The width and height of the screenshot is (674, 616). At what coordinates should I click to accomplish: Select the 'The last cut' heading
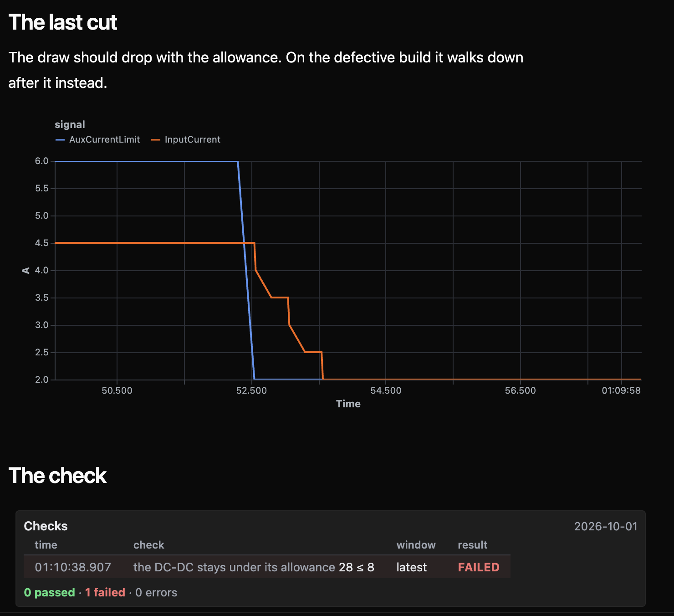(x=63, y=22)
